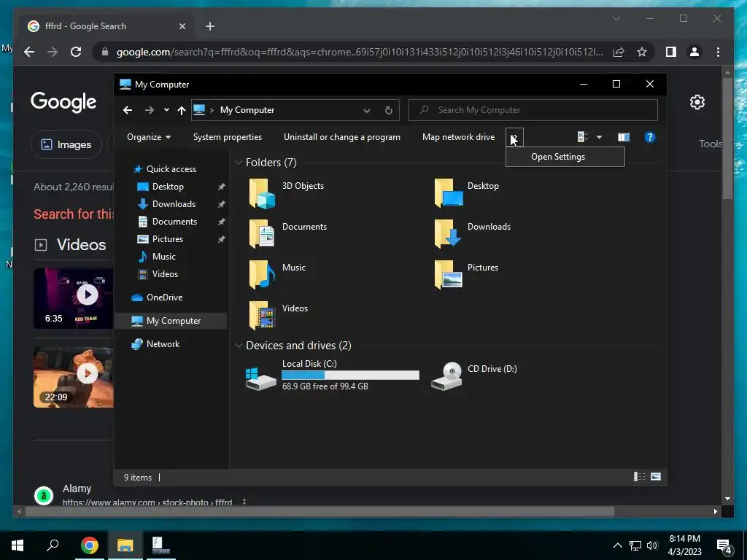Open Windows Start menu

coord(18,545)
